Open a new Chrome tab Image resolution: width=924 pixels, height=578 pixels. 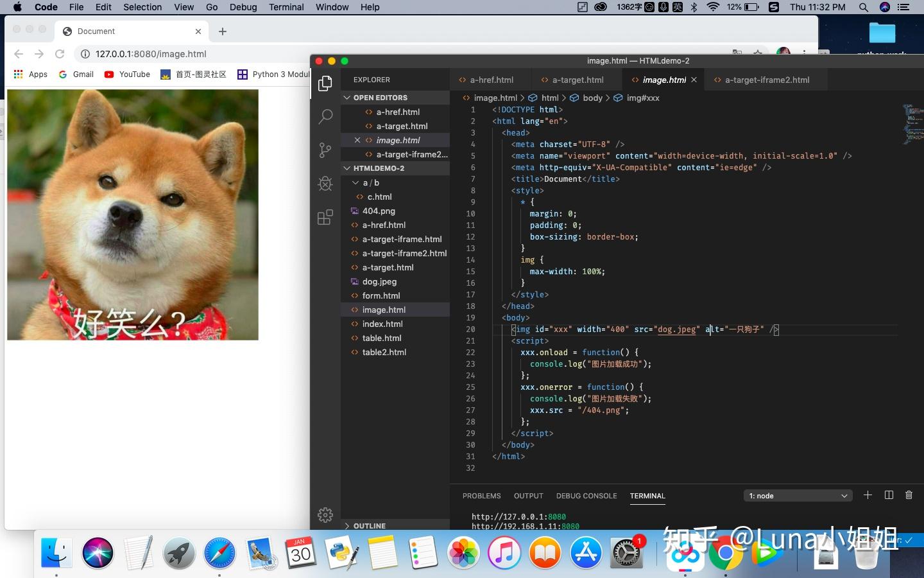click(222, 31)
